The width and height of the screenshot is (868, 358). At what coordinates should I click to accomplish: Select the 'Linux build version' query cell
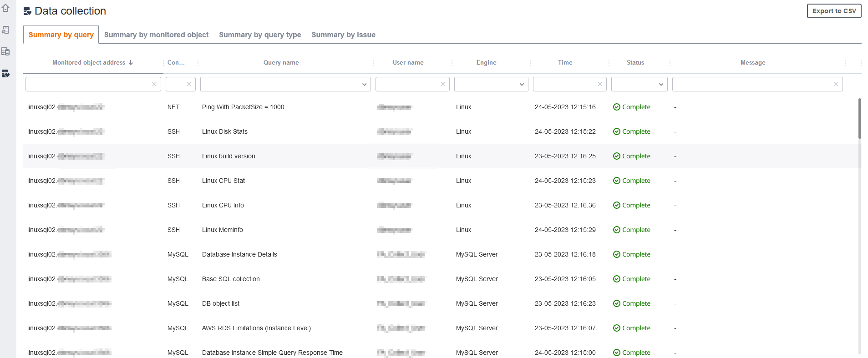pyautogui.click(x=228, y=156)
